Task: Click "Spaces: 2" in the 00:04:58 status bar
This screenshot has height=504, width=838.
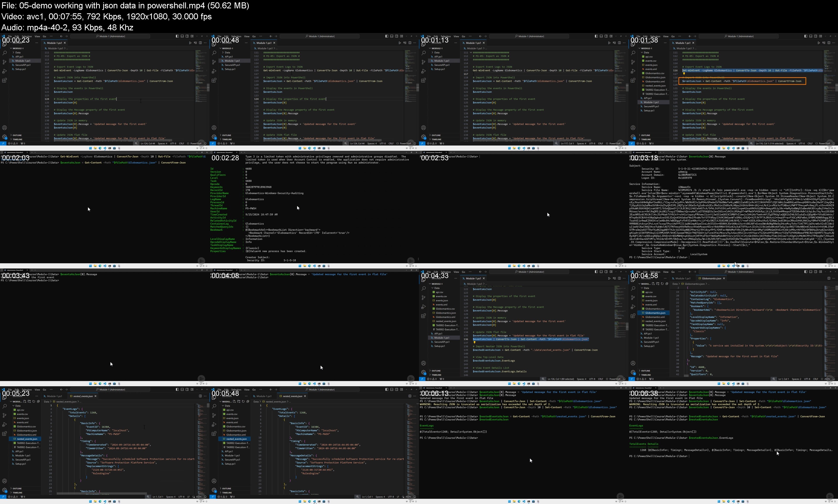Action: [x=796, y=379]
